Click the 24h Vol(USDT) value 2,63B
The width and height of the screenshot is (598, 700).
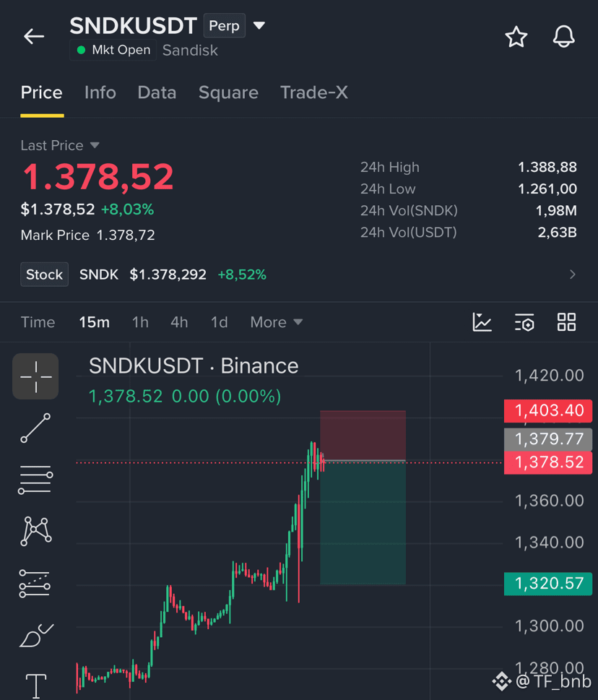(x=557, y=232)
